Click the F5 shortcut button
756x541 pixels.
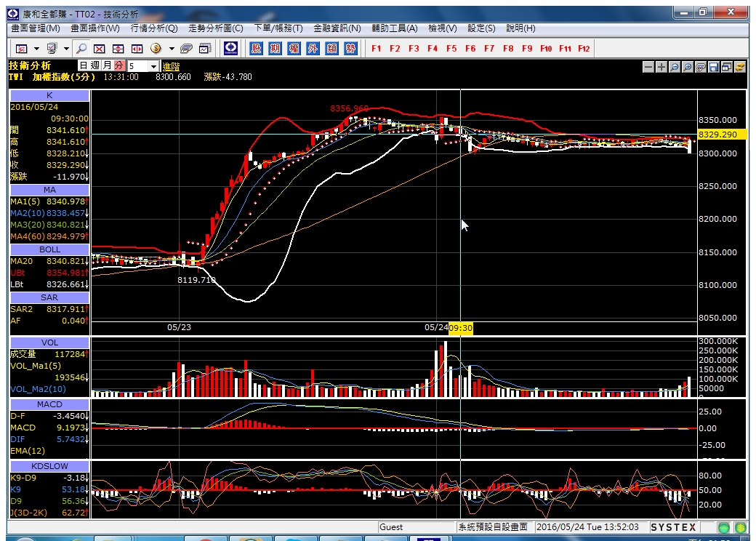pos(451,49)
